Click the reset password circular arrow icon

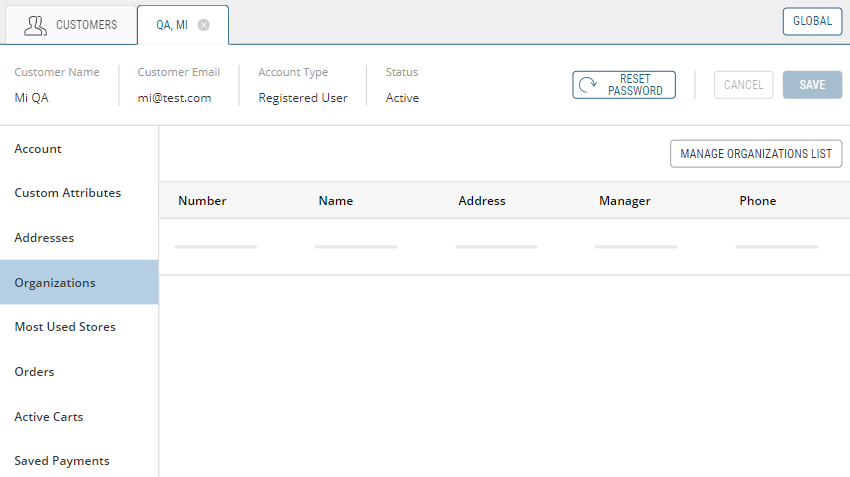(x=590, y=85)
